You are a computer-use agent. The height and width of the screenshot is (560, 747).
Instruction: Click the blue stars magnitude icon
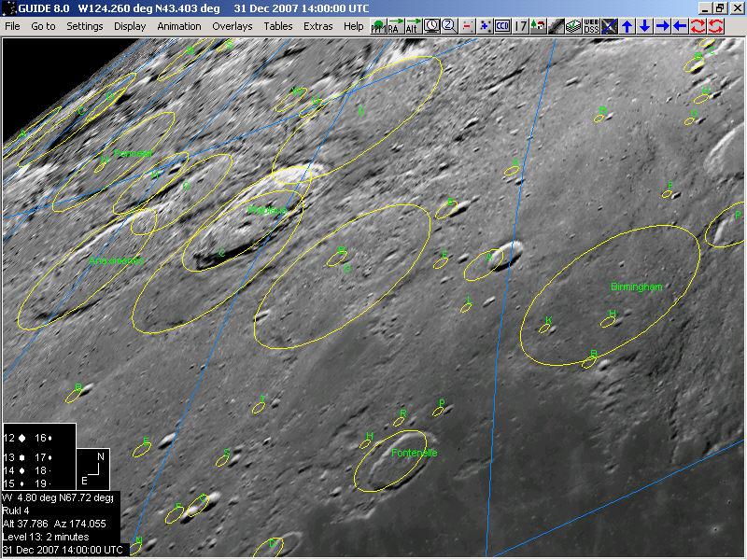(485, 26)
